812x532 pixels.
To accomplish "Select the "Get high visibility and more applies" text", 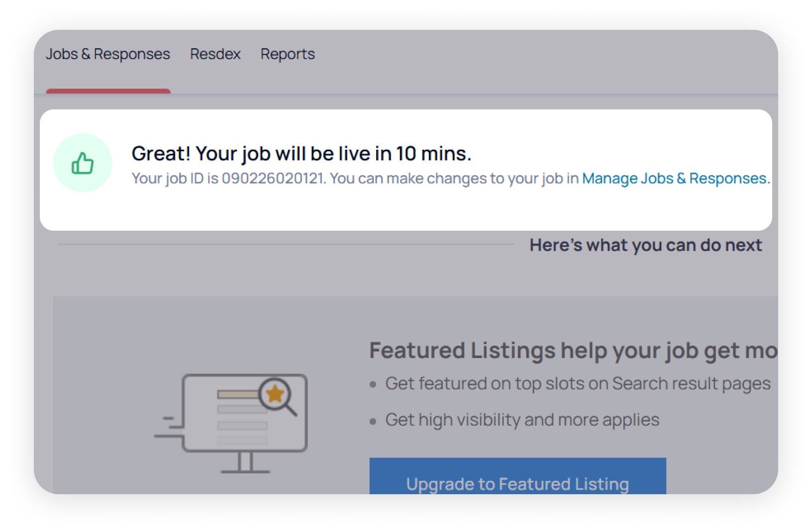I will pos(522,420).
